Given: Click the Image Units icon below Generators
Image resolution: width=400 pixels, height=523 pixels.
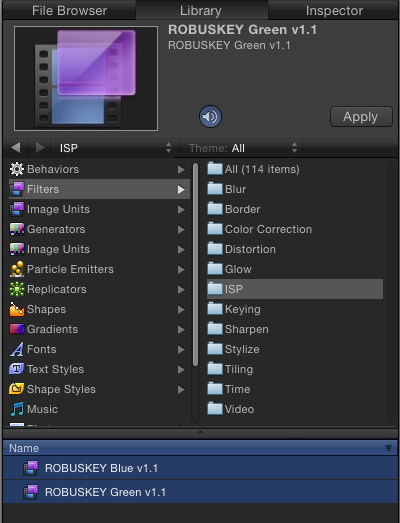Looking at the screenshot, I should pyautogui.click(x=17, y=249).
